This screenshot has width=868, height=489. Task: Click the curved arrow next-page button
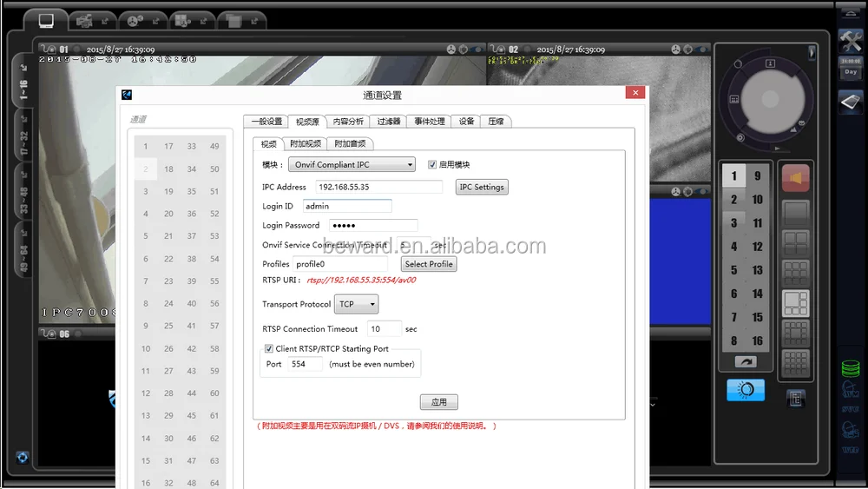pyautogui.click(x=746, y=361)
